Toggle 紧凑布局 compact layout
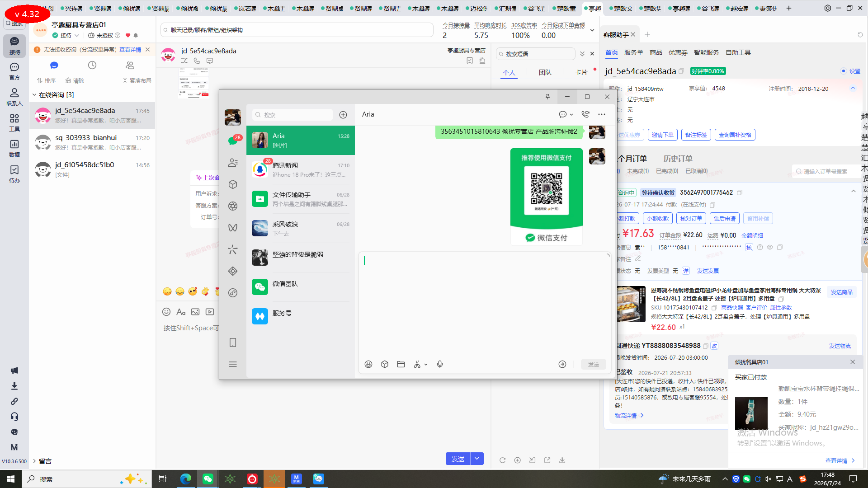 [x=137, y=80]
